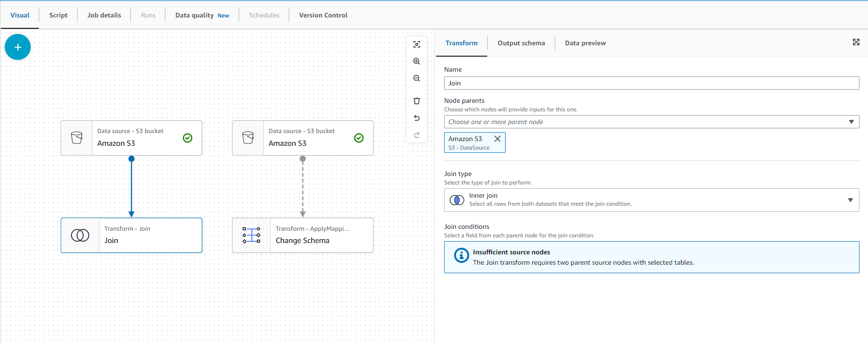Open the Runs tab
This screenshot has height=344, width=868.
148,15
